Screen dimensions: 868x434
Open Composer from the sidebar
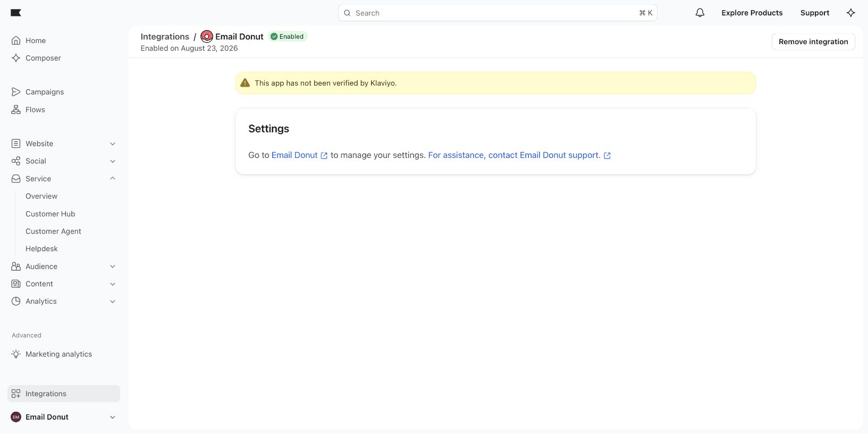coord(64,58)
